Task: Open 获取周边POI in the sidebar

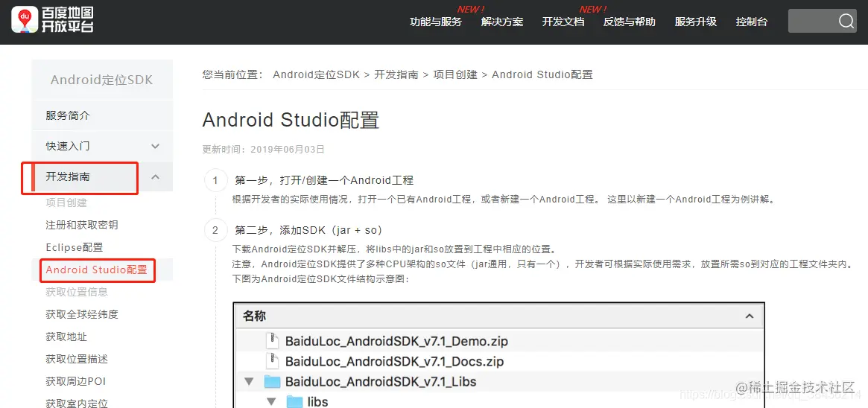Action: [x=75, y=381]
